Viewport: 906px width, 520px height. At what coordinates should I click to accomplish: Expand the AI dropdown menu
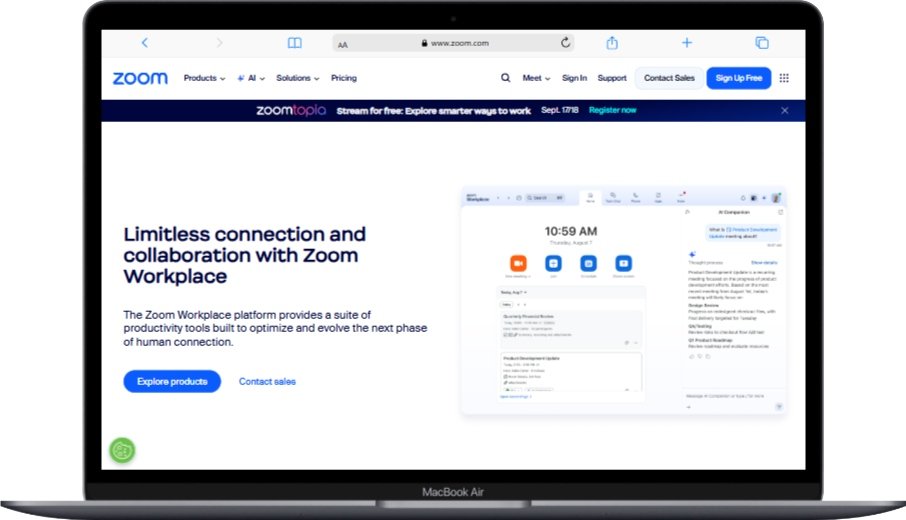pos(251,78)
